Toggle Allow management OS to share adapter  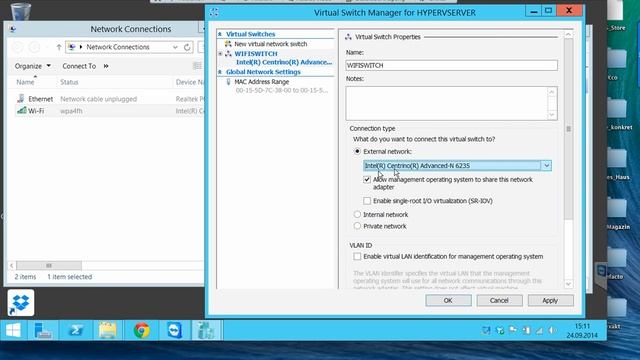pos(367,180)
